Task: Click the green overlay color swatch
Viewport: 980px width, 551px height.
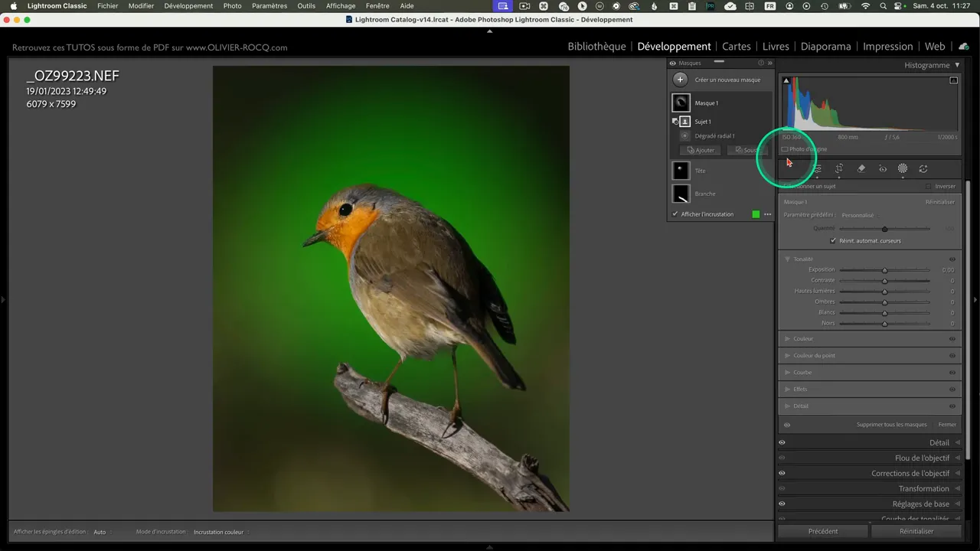Action: pyautogui.click(x=756, y=214)
